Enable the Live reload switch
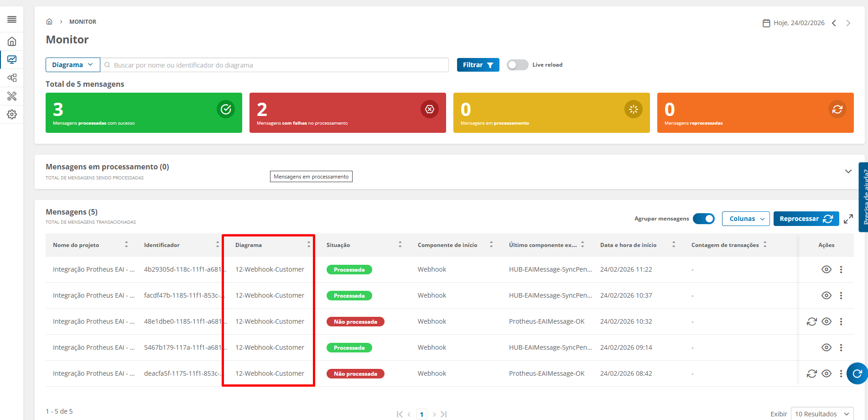This screenshot has width=868, height=420. 517,65
